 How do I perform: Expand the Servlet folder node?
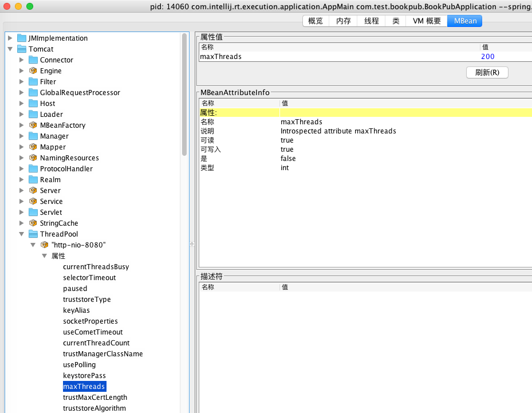coord(22,213)
